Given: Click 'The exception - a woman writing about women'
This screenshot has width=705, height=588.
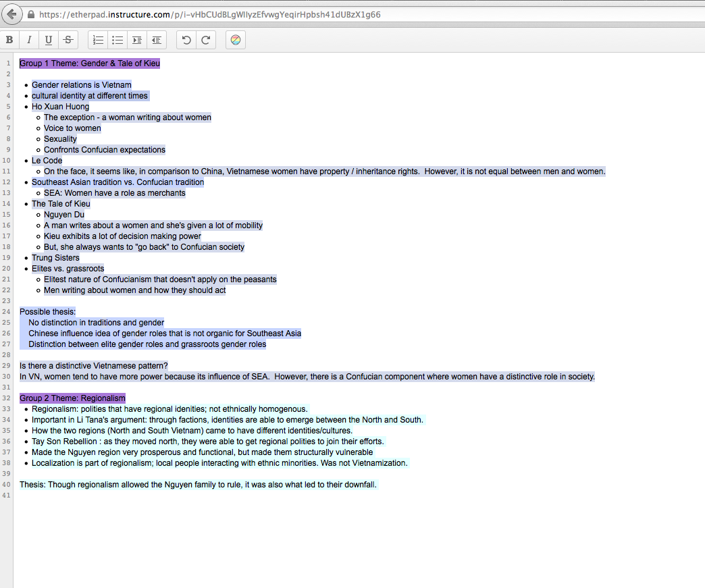Looking at the screenshot, I should coord(127,117).
